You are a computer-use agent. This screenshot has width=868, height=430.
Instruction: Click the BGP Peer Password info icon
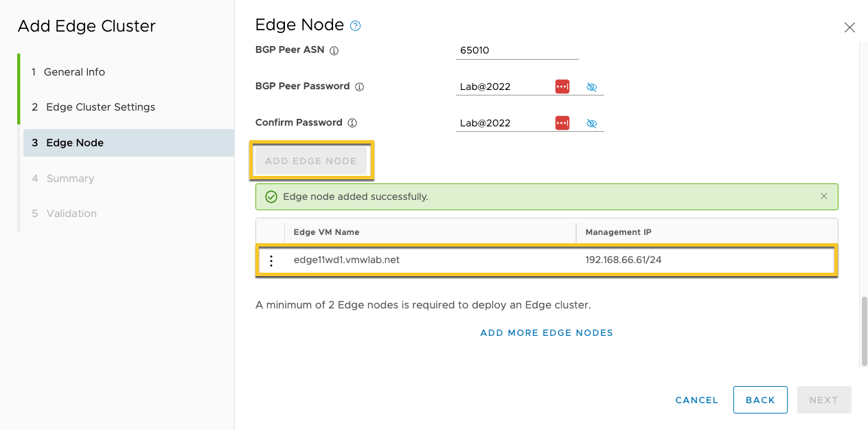point(359,87)
